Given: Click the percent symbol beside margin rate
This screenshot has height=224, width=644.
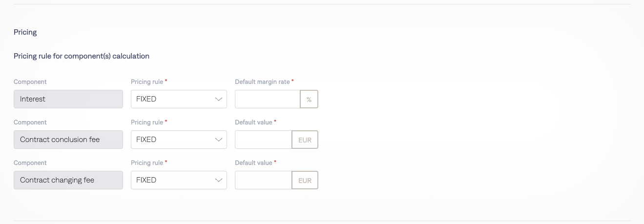Looking at the screenshot, I should click(309, 99).
